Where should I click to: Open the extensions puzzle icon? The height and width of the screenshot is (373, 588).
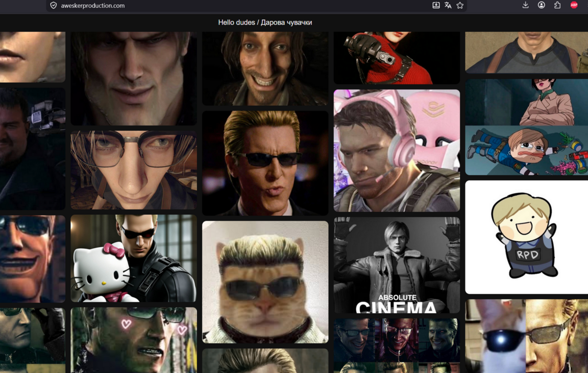557,5
